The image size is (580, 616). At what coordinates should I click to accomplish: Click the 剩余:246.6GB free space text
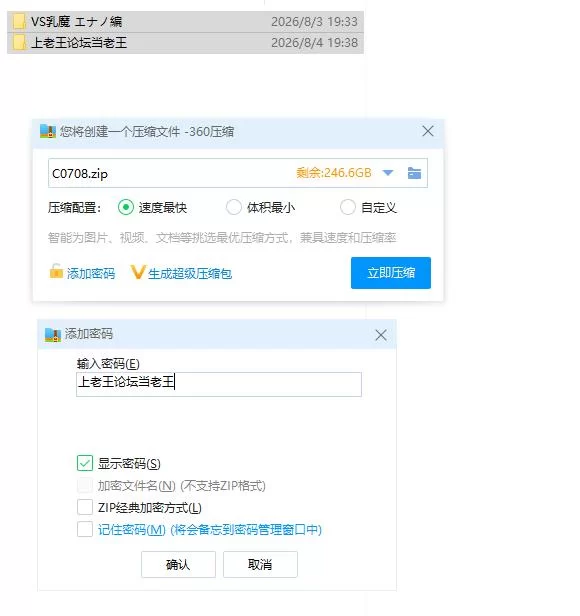pos(334,173)
